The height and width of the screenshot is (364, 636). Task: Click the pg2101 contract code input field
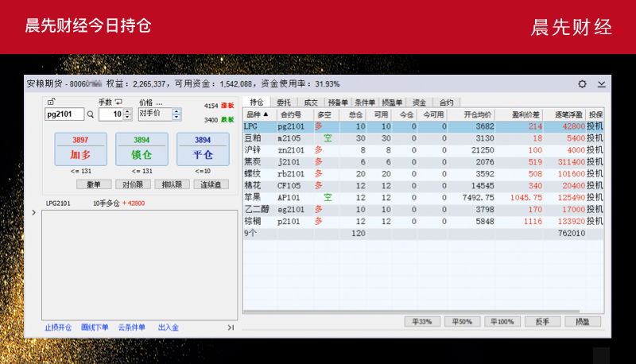click(x=64, y=114)
